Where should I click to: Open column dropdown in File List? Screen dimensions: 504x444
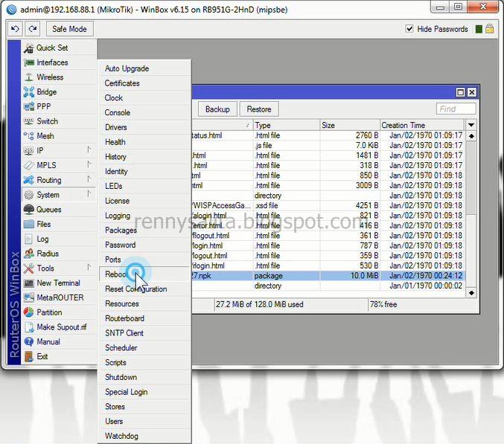point(471,125)
